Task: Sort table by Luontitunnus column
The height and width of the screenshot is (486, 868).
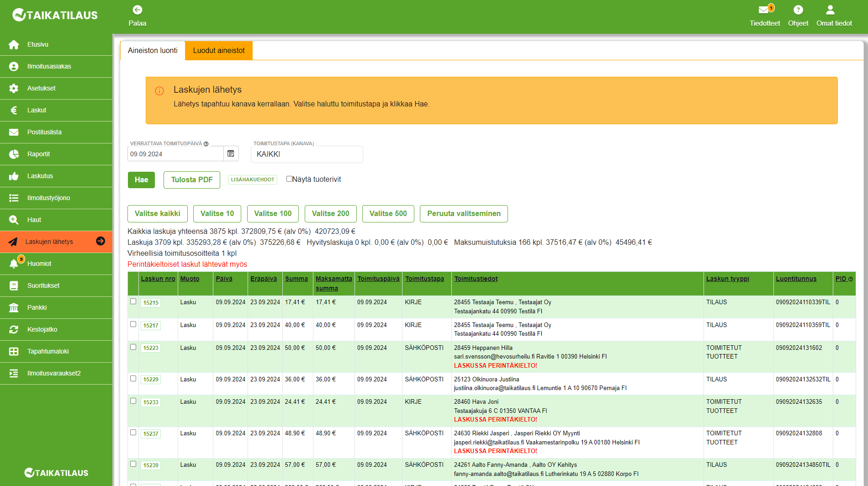Action: [796, 279]
